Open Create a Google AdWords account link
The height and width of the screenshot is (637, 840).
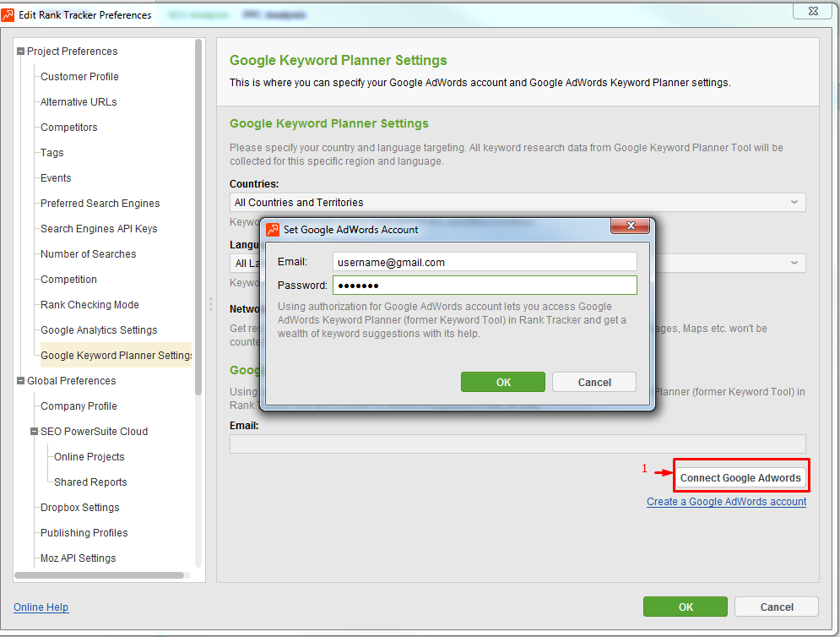(x=726, y=502)
